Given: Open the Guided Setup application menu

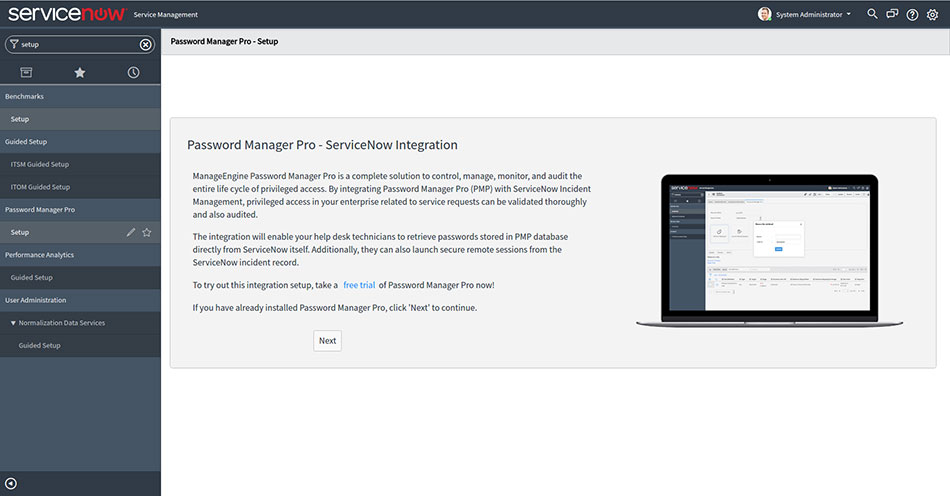Looking at the screenshot, I should tap(80, 142).
